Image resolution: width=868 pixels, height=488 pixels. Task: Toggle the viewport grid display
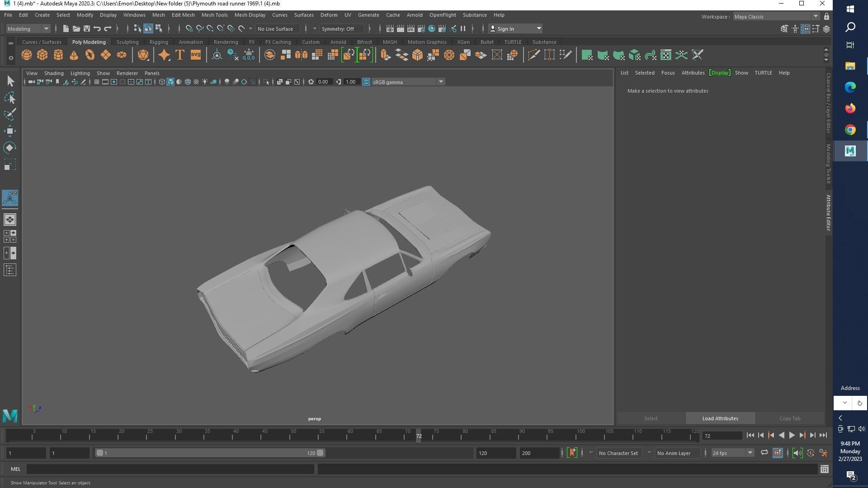pos(96,82)
